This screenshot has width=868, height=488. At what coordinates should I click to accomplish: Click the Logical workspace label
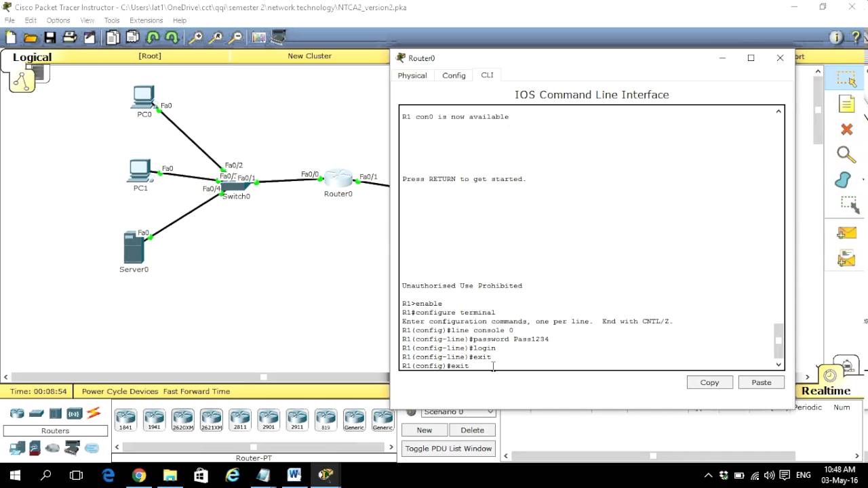tap(32, 57)
